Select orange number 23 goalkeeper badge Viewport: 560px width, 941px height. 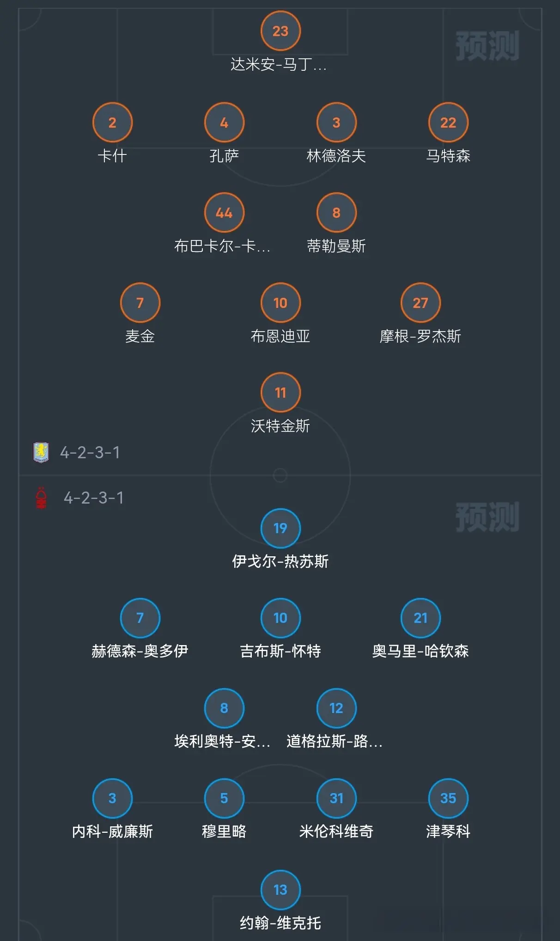point(280,31)
